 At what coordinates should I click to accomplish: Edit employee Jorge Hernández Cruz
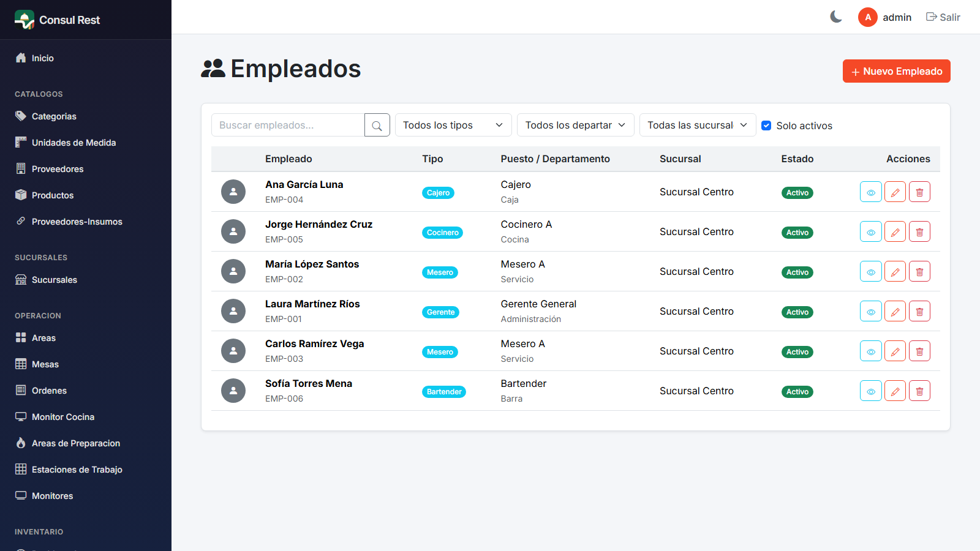tap(895, 231)
